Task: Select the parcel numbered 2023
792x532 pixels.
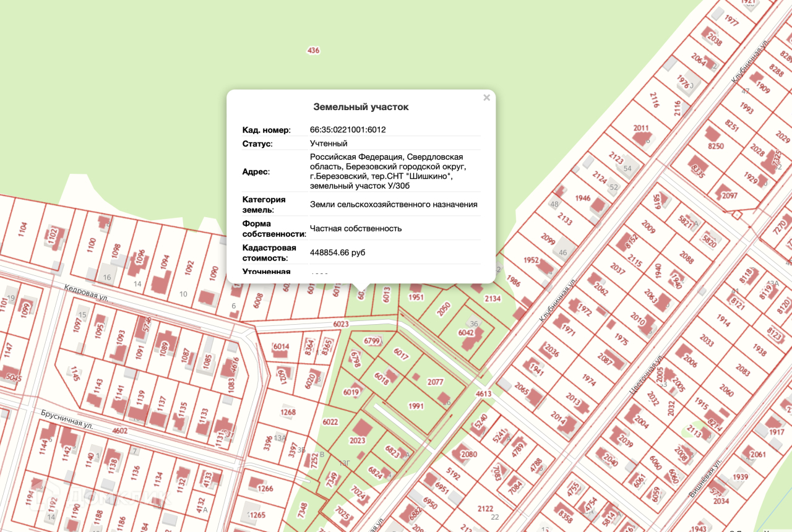Action: tap(358, 441)
